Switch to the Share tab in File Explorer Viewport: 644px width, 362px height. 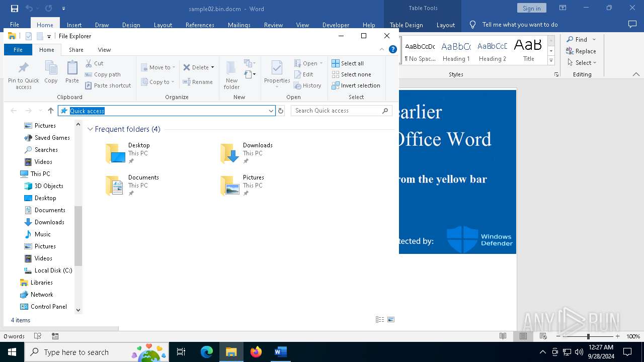(x=76, y=50)
